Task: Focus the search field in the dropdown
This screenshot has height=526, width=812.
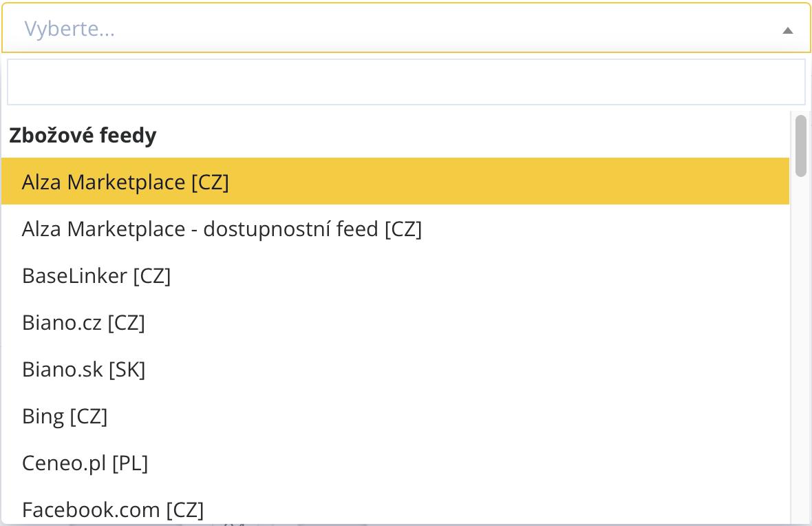Action: coord(406,82)
